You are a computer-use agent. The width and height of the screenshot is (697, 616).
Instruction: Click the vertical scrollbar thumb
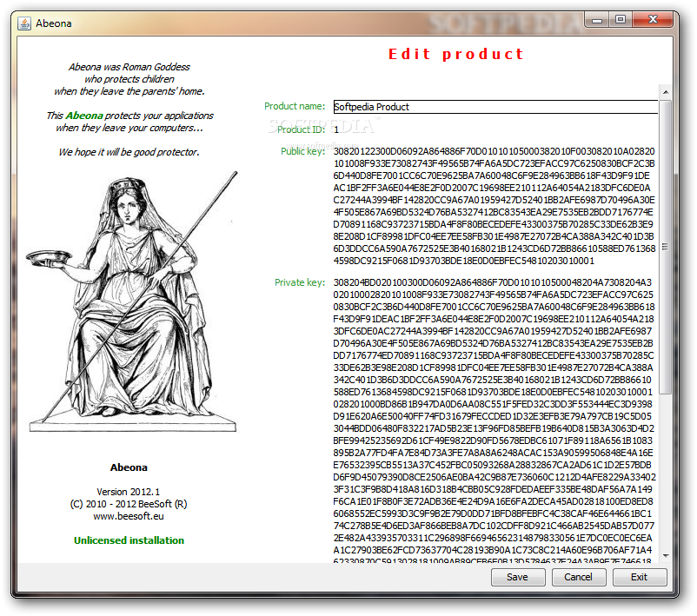pos(666,247)
